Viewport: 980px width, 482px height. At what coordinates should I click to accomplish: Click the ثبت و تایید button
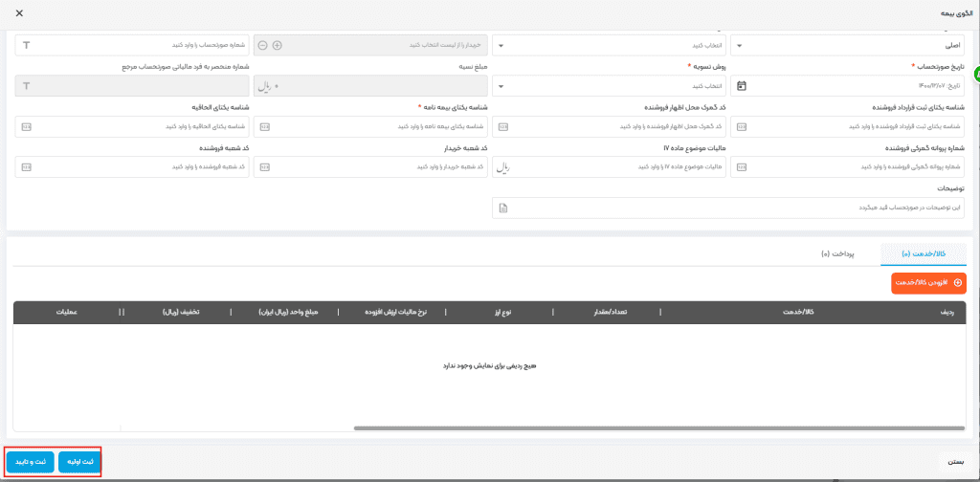pos(31,461)
